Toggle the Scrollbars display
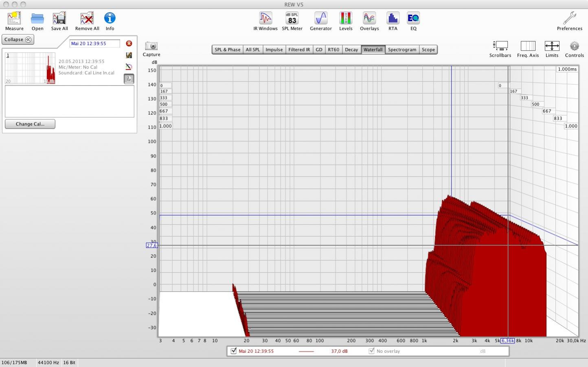This screenshot has height=367, width=588. click(x=500, y=46)
